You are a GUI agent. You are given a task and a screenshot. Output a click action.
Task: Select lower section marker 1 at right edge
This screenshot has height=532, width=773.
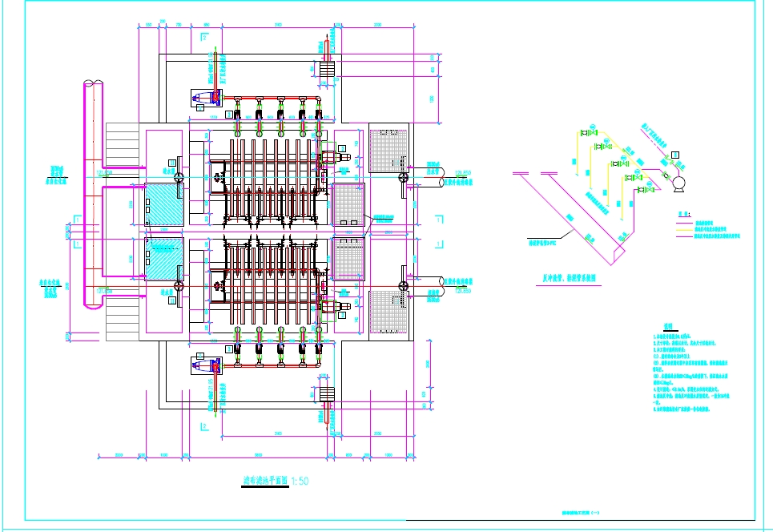pos(439,244)
